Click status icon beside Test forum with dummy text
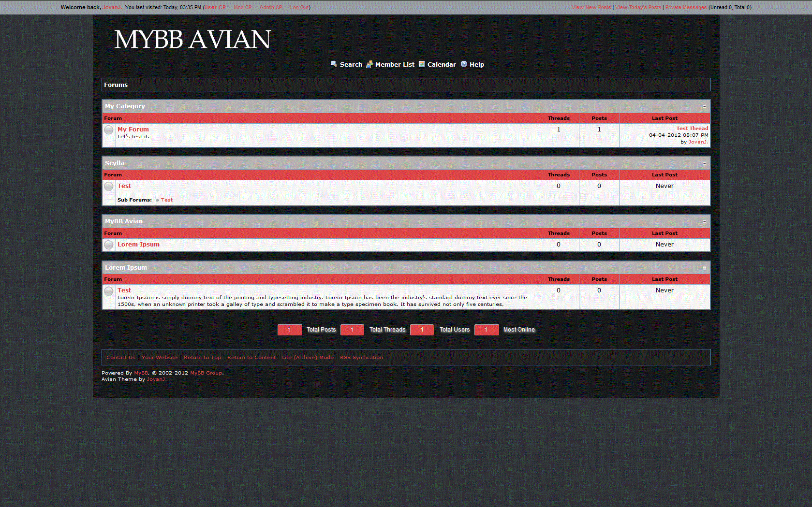The height and width of the screenshot is (507, 812). [109, 291]
